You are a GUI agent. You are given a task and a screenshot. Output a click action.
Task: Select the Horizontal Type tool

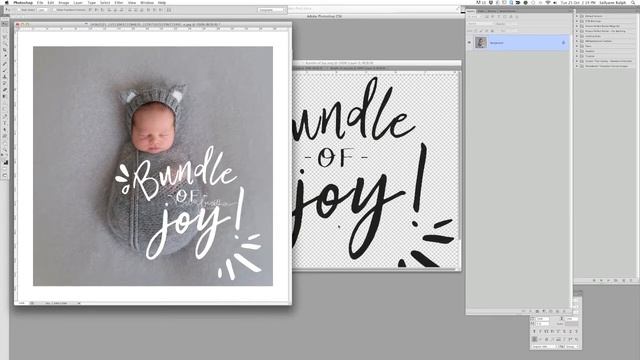pyautogui.click(x=5, y=123)
